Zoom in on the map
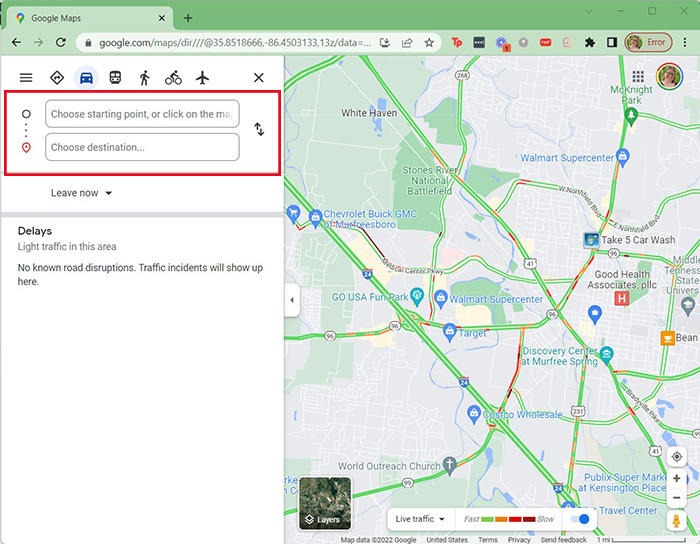 click(676, 478)
